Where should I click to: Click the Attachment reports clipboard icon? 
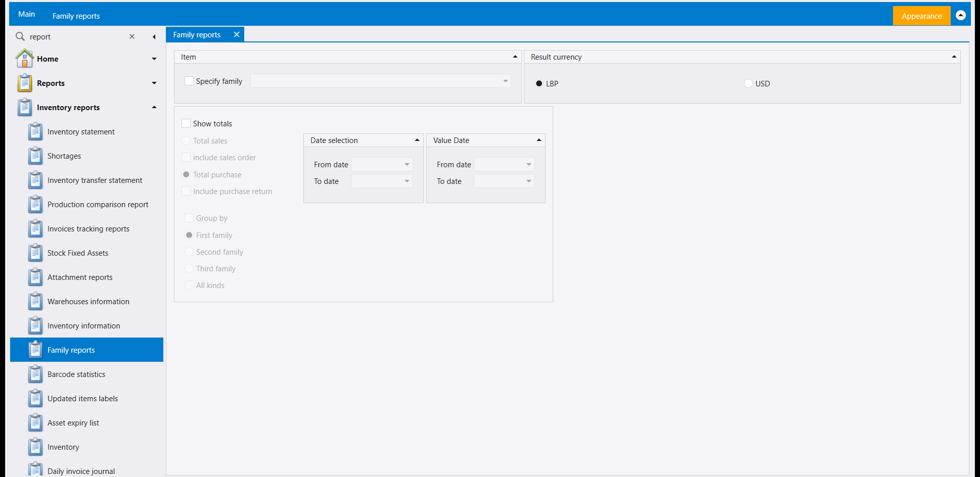35,277
